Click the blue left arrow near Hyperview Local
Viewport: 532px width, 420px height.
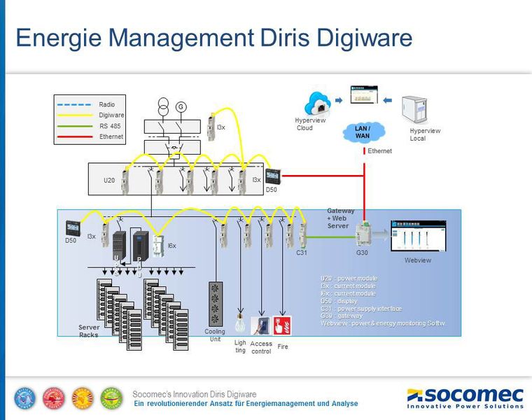388,100
